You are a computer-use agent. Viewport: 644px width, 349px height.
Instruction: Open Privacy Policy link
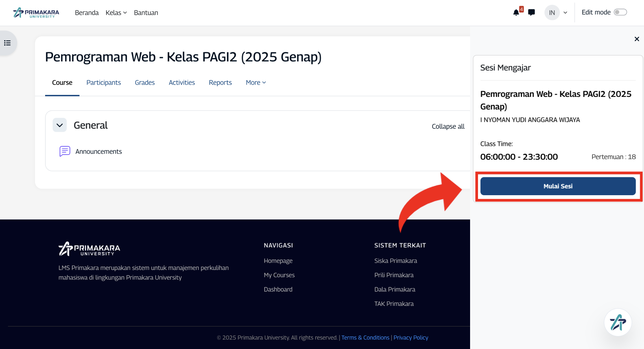tap(411, 338)
